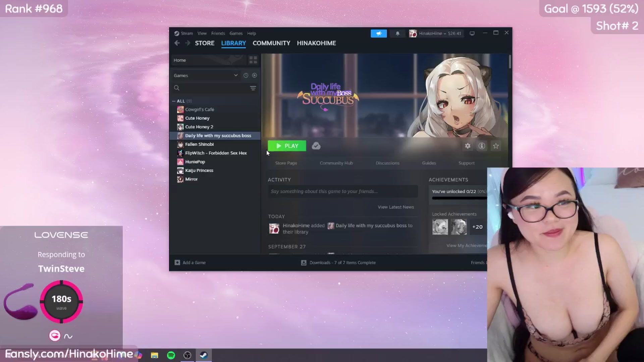
Task: Click the +20 more achievements indicator
Action: click(477, 227)
